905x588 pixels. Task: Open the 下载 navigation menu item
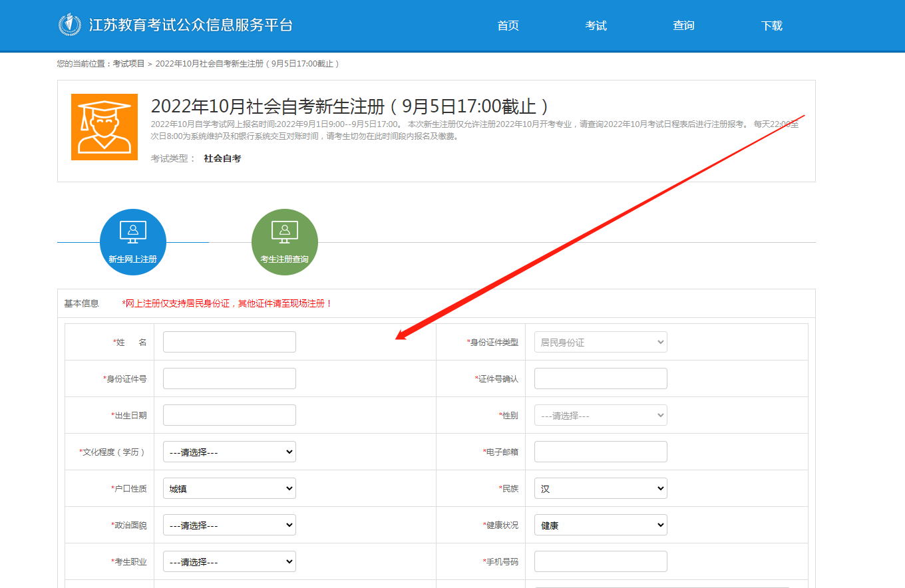[771, 26]
